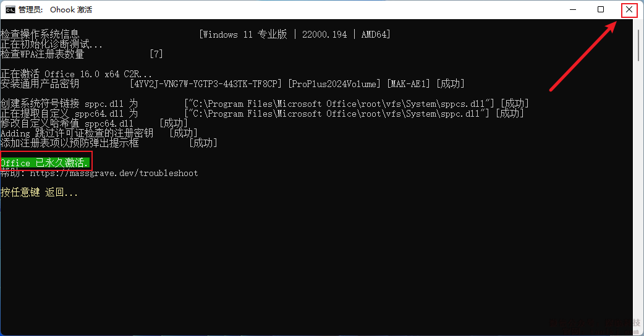Close the Ohook activation window
This screenshot has width=644, height=336.
(x=629, y=10)
